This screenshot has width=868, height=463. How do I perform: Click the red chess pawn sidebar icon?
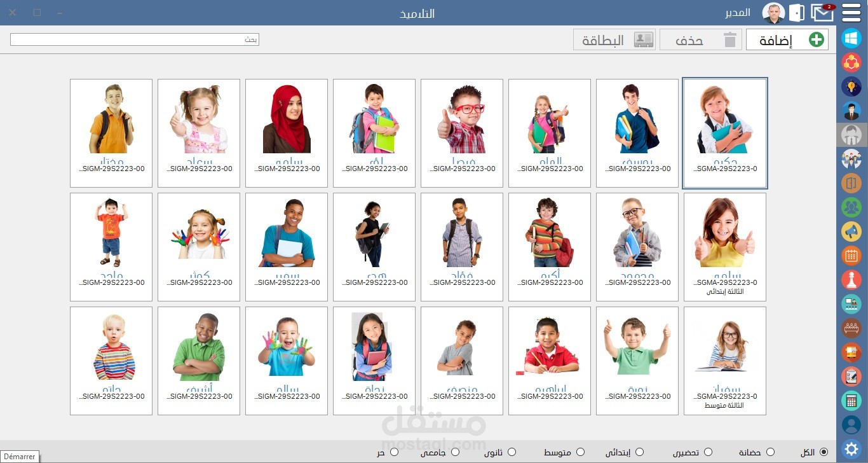(851, 279)
